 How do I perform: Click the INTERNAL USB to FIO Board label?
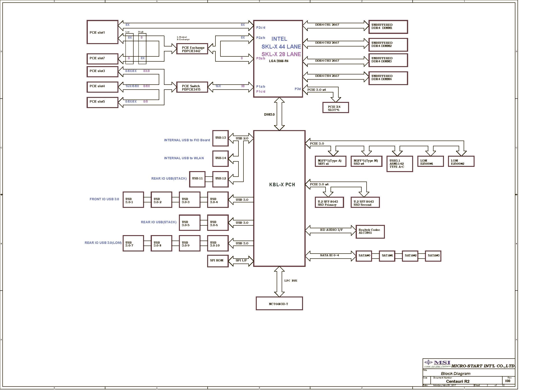click(187, 140)
